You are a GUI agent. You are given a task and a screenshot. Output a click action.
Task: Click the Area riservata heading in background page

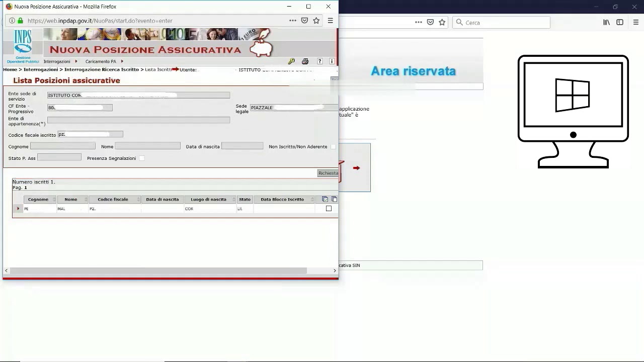[x=413, y=71]
